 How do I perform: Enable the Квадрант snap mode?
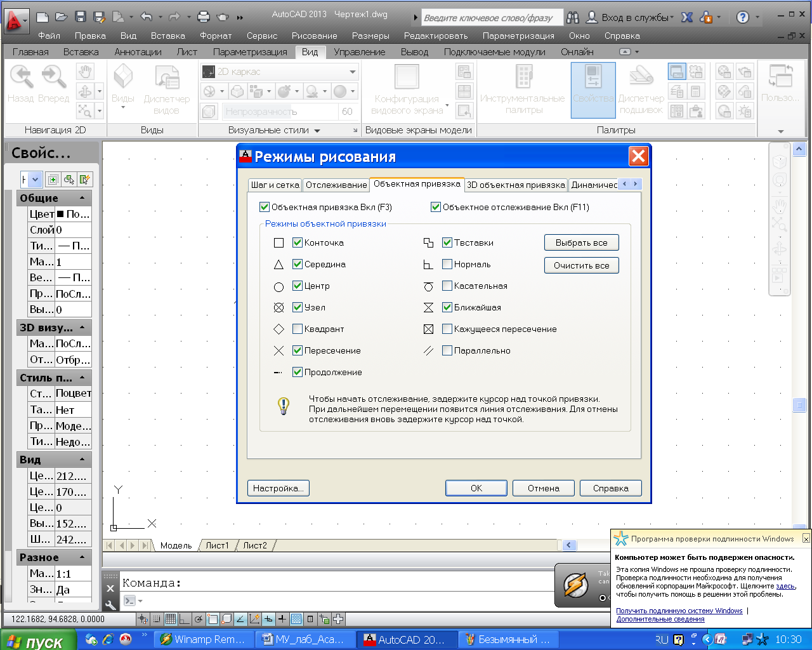point(298,329)
